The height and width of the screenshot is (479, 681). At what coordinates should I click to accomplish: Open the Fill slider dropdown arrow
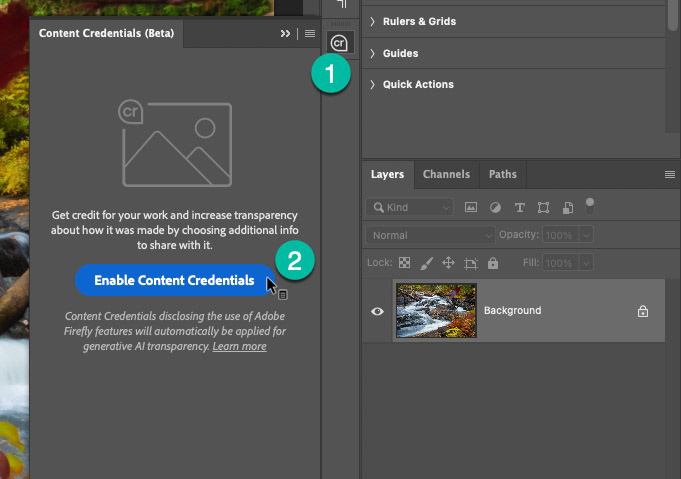pos(586,263)
